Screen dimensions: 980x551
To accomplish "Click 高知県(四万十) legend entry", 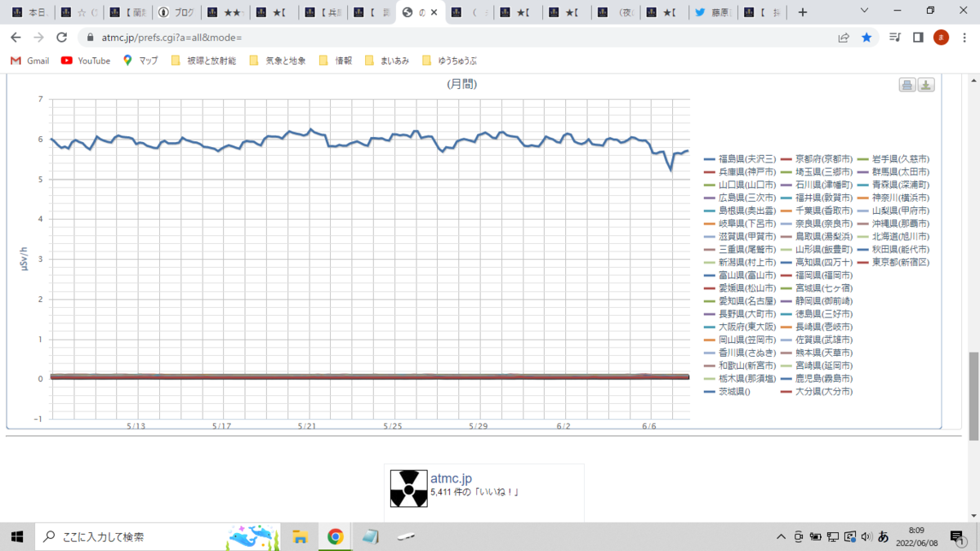I will pos(815,262).
